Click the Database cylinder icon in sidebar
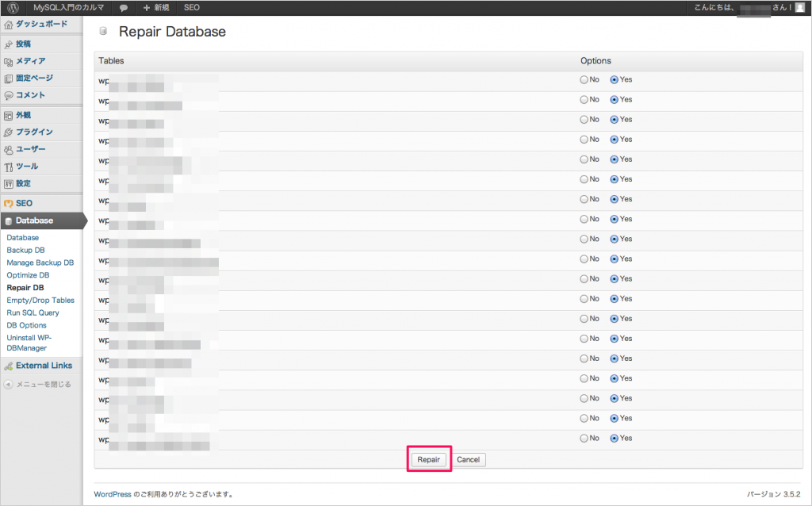This screenshot has width=812, height=506. click(8, 221)
